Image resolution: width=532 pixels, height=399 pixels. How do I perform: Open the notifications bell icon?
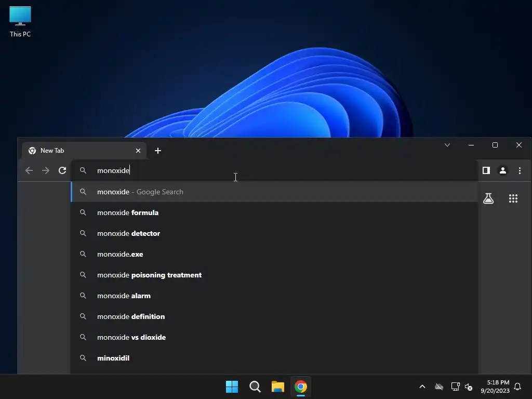click(517, 387)
